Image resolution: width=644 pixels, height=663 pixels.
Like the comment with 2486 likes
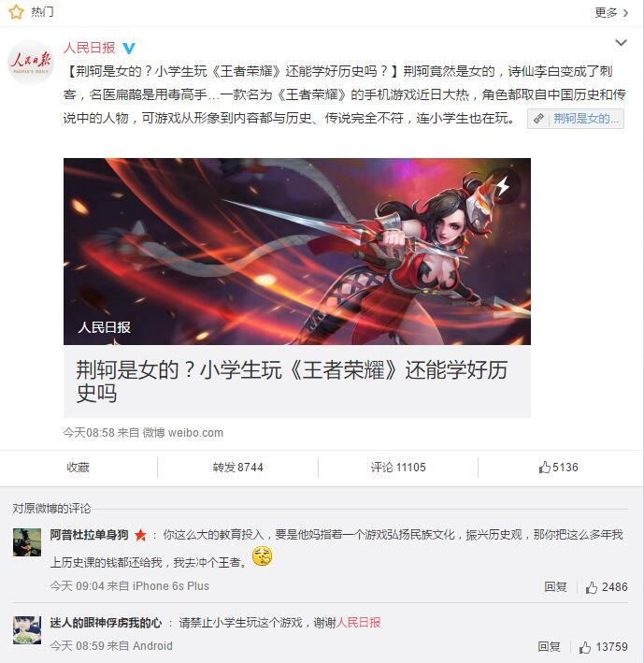[x=607, y=587]
